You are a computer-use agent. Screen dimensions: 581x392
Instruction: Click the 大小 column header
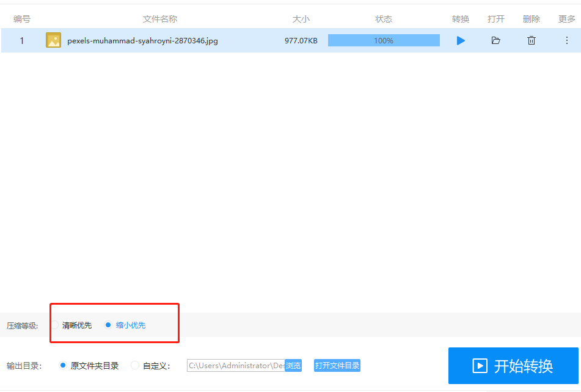point(301,19)
